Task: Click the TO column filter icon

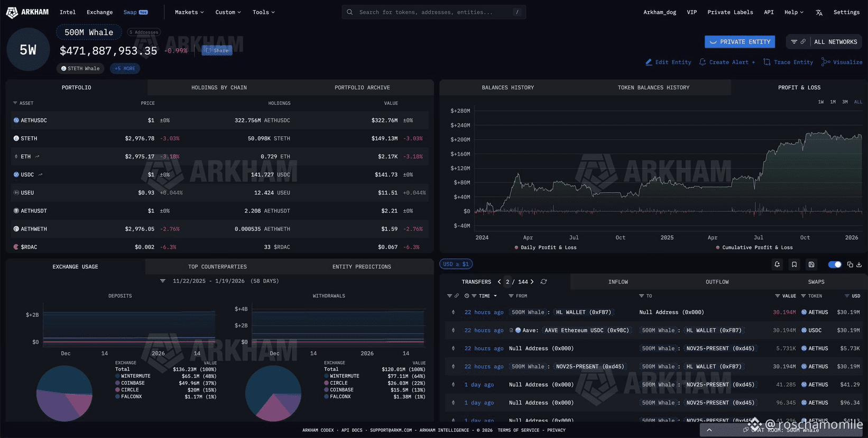Action: [641, 296]
